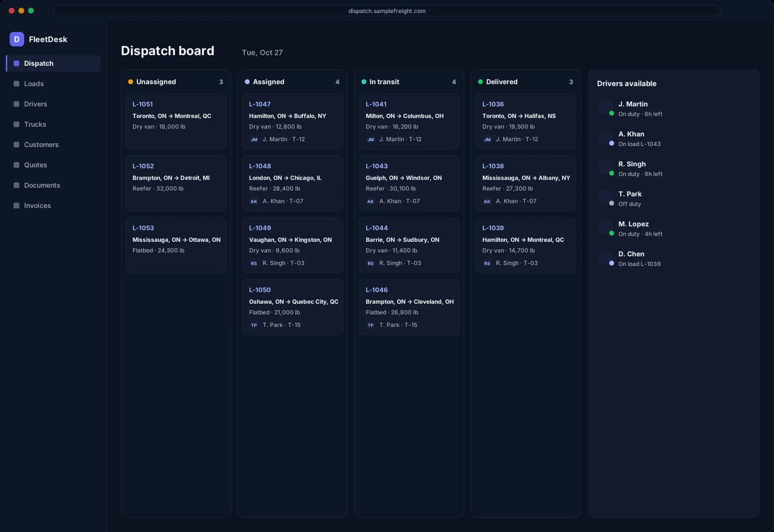The height and width of the screenshot is (532, 774).
Task: Select the Unassigned column header
Action: (x=176, y=82)
